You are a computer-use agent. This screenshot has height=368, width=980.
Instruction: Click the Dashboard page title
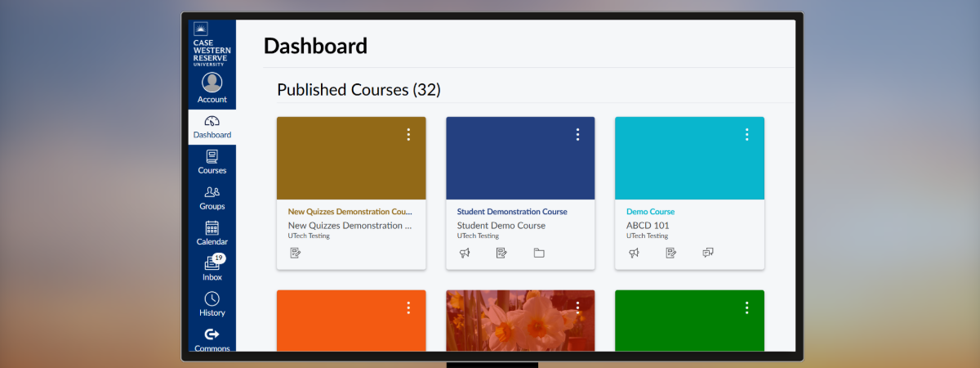(x=315, y=46)
